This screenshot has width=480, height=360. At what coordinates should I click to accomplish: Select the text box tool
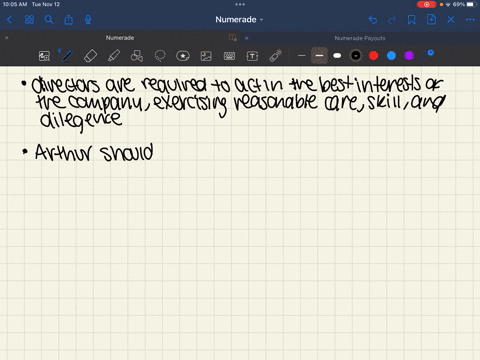(252, 56)
